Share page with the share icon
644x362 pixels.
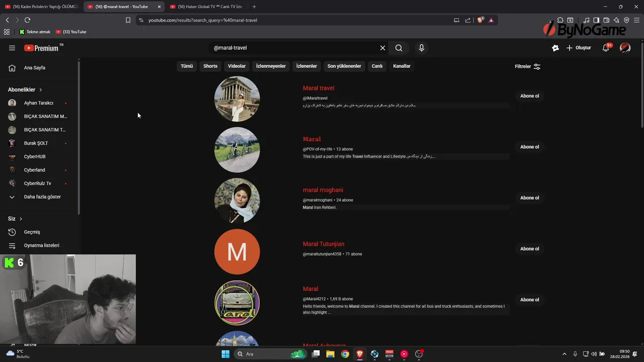[x=468, y=20]
